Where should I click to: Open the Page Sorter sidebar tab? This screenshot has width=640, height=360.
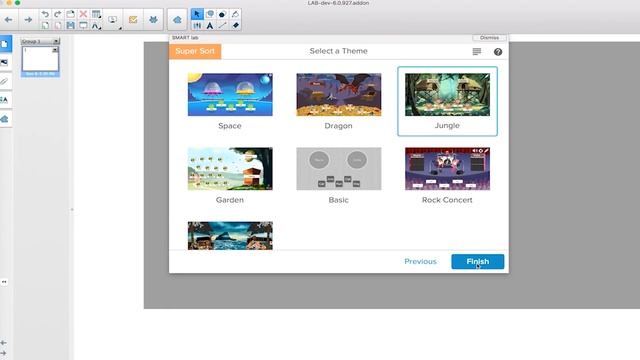tap(5, 44)
